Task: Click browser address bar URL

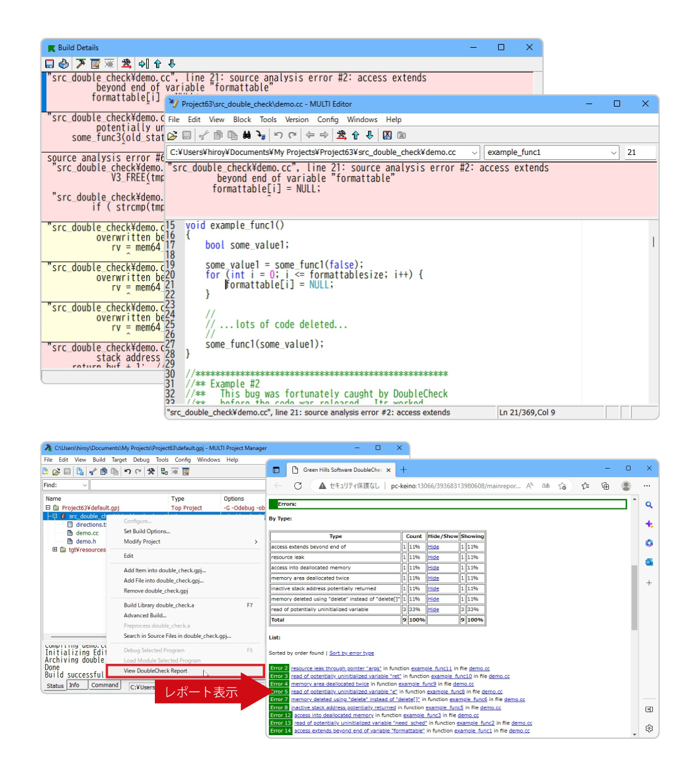Action: (455, 486)
